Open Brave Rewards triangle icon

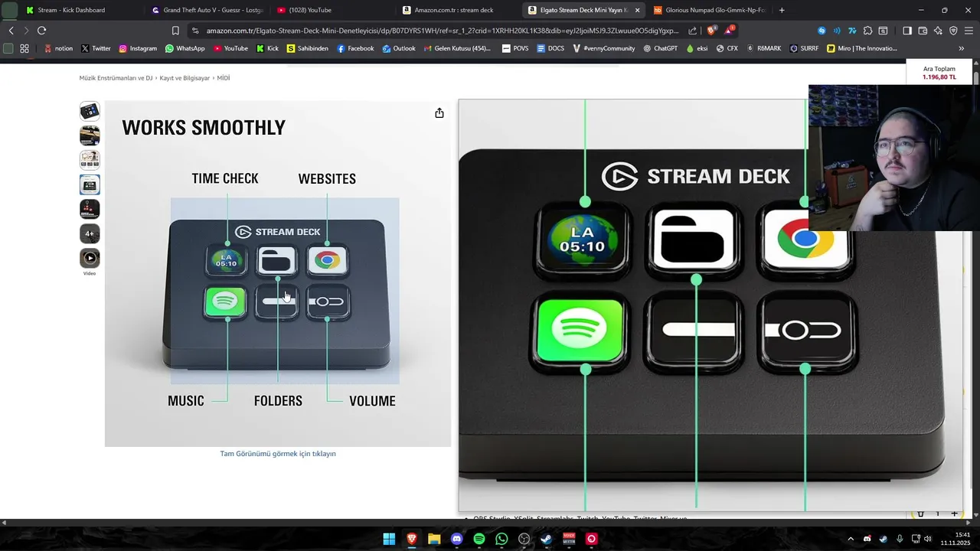click(x=730, y=31)
